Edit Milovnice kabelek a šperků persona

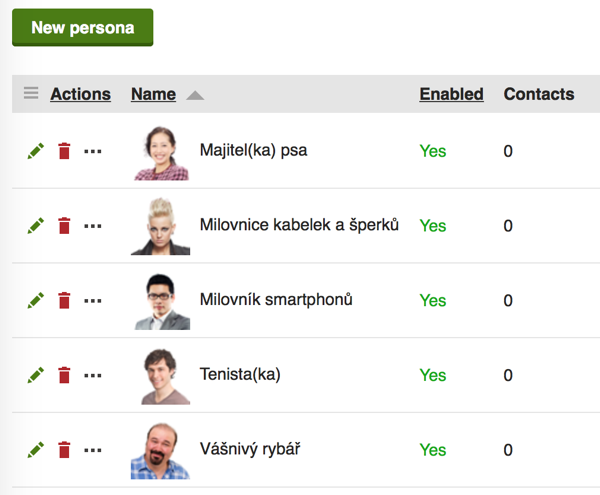coord(36,226)
